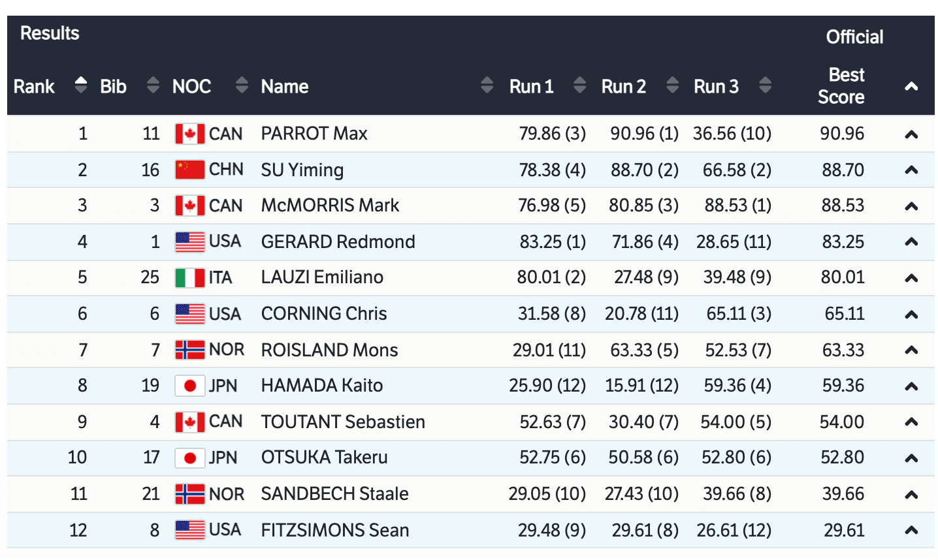Expand PARROT Max's row details chevron
Viewport: 938px width, 560px height.
[911, 134]
